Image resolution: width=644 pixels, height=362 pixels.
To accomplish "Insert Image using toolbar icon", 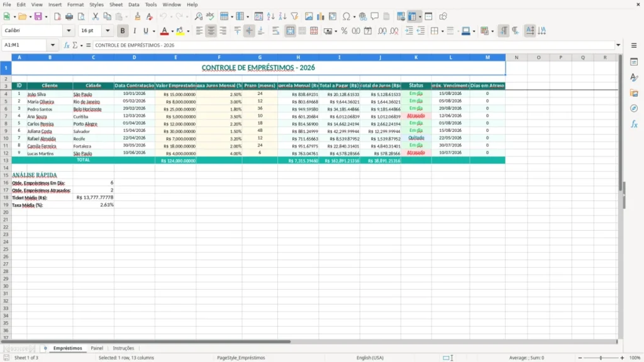I will point(309,16).
